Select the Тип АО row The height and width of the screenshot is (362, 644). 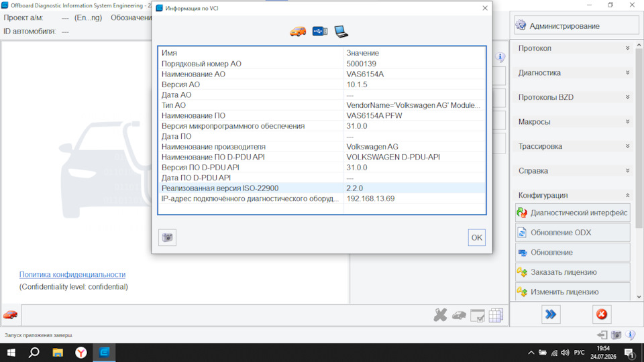(321, 105)
